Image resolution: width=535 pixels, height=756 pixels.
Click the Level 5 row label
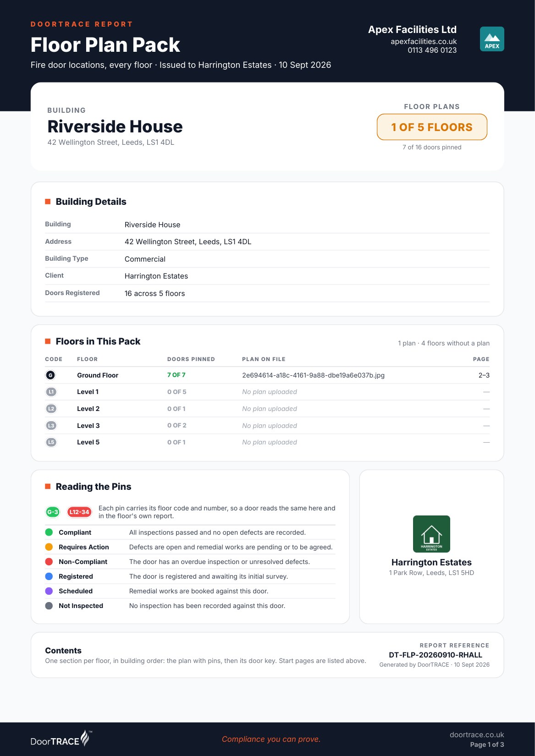[x=88, y=442]
